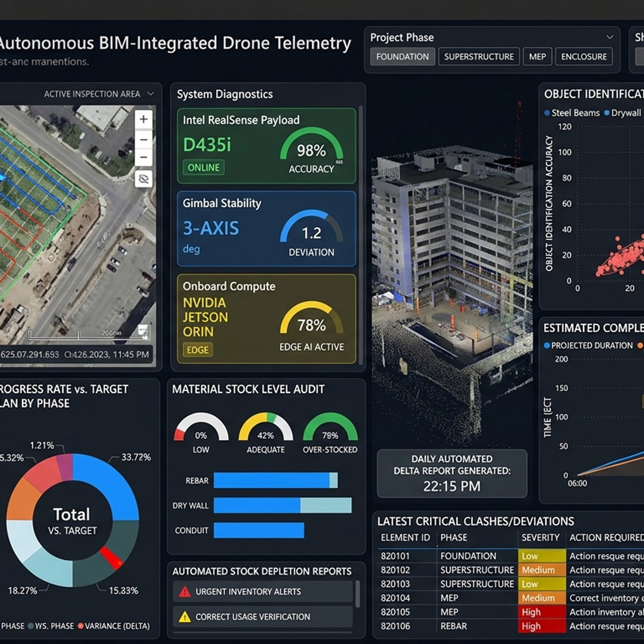
Task: Click the PHASE column header
Action: (454, 538)
